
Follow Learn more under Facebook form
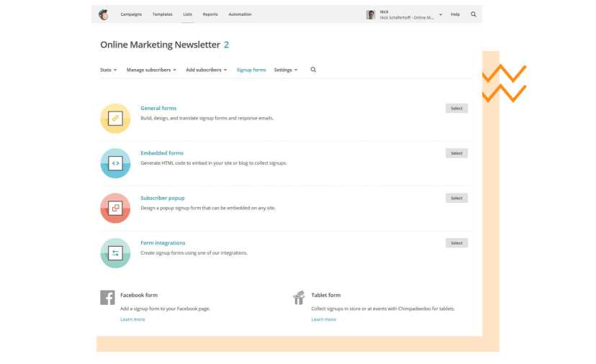132,319
